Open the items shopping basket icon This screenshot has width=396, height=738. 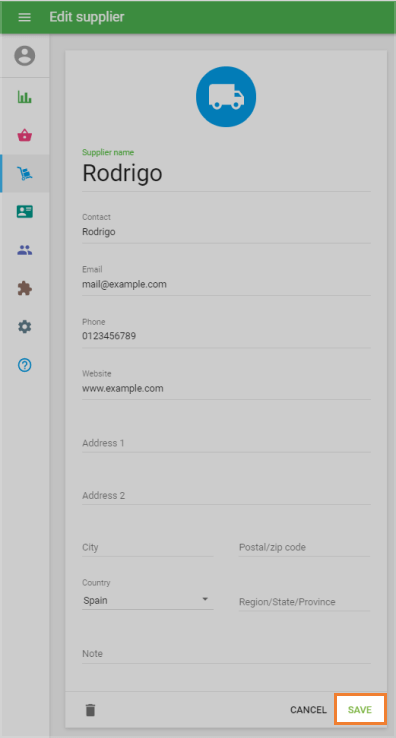click(x=24, y=136)
